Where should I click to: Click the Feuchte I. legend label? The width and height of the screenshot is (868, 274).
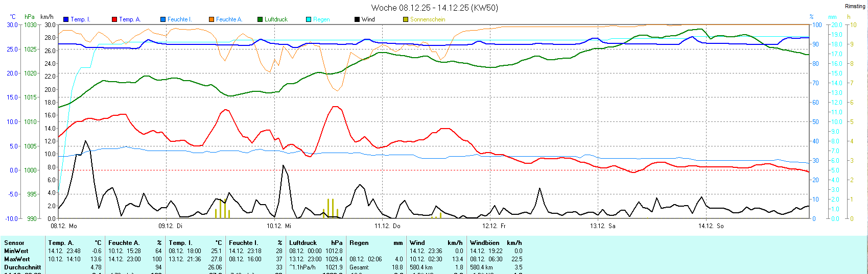point(179,19)
